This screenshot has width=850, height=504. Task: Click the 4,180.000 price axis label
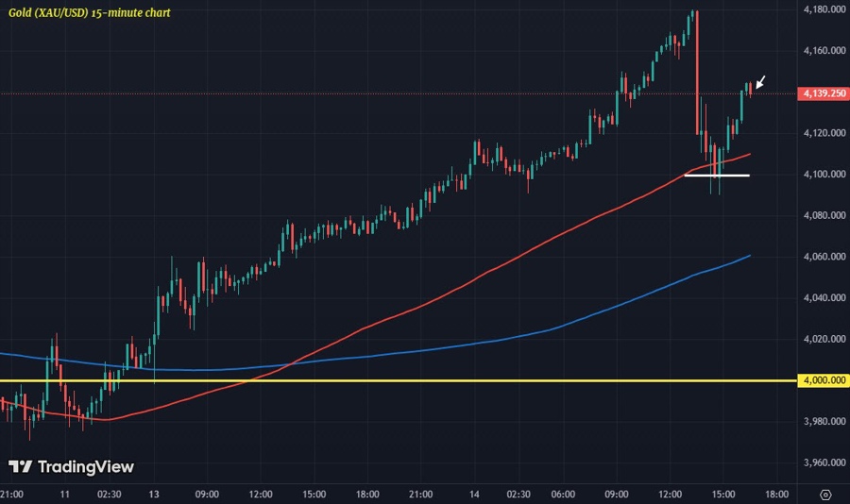[x=823, y=9]
